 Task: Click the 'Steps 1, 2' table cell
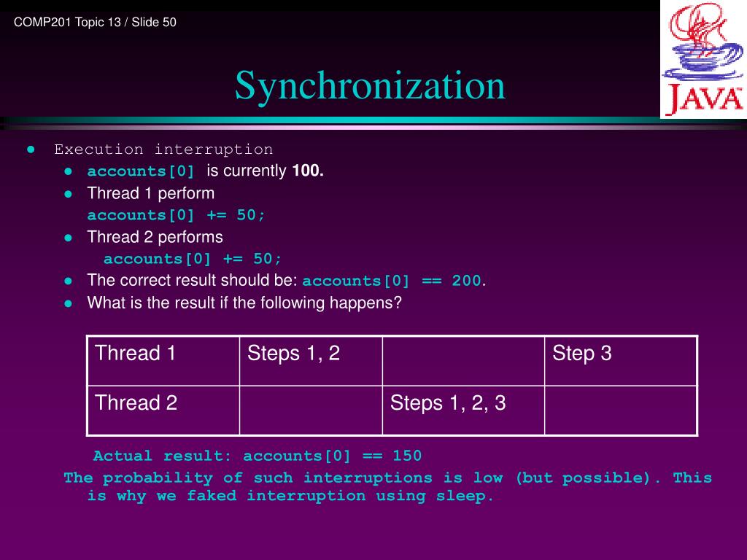(311, 361)
